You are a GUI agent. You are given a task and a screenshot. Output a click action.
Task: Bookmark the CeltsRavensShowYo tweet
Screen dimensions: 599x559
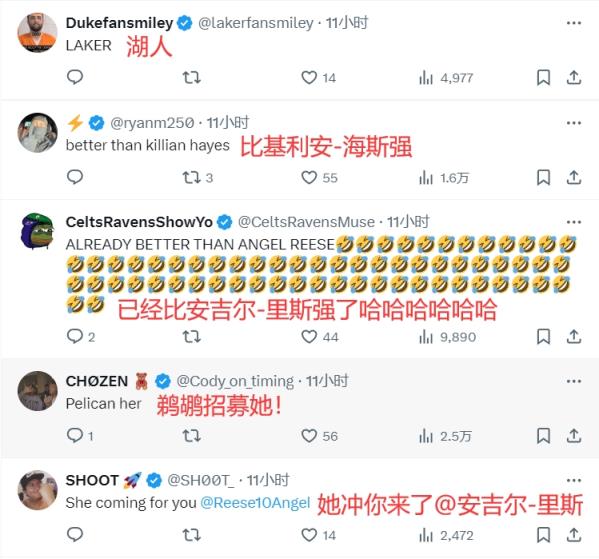tap(543, 337)
